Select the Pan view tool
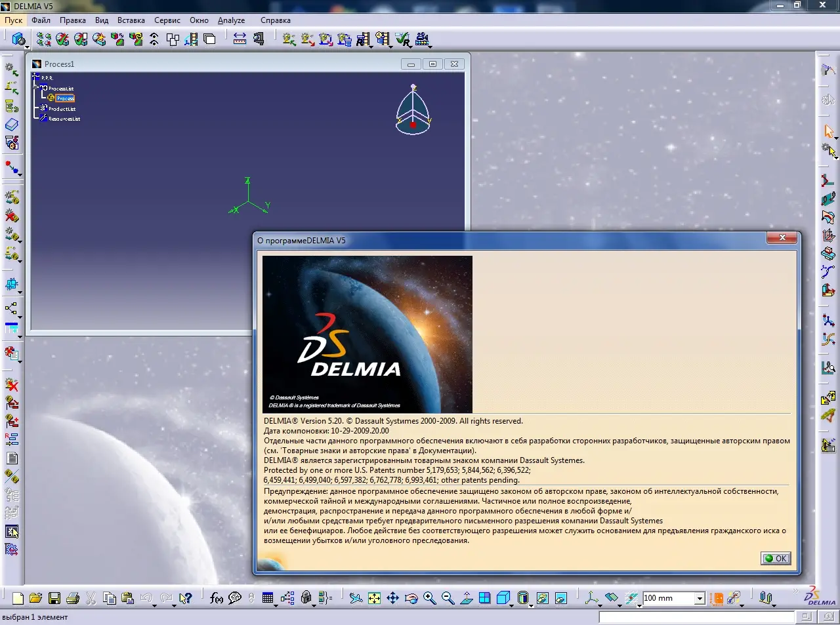The image size is (840, 625). tap(392, 598)
